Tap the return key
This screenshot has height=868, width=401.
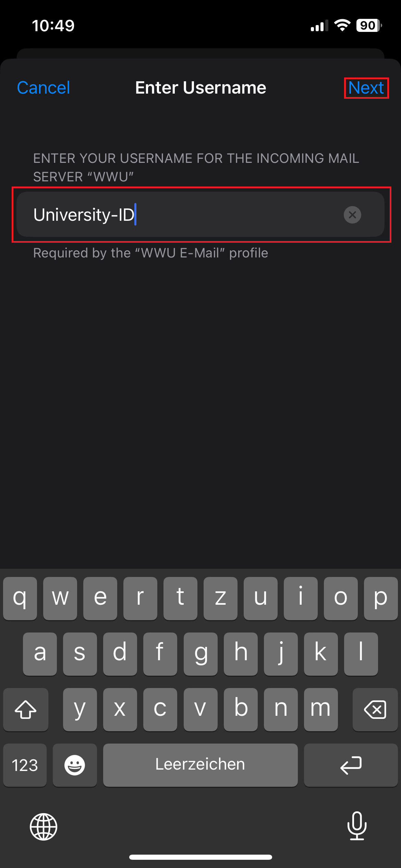[351, 765]
